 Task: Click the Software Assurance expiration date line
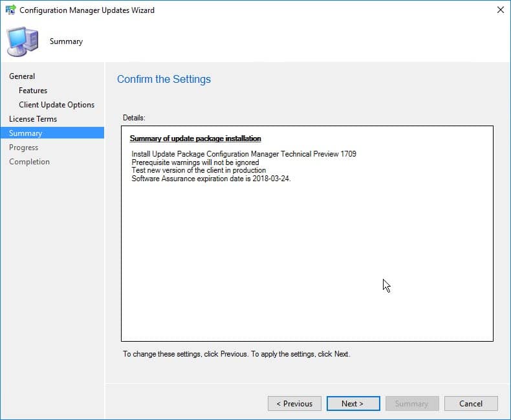click(211, 179)
